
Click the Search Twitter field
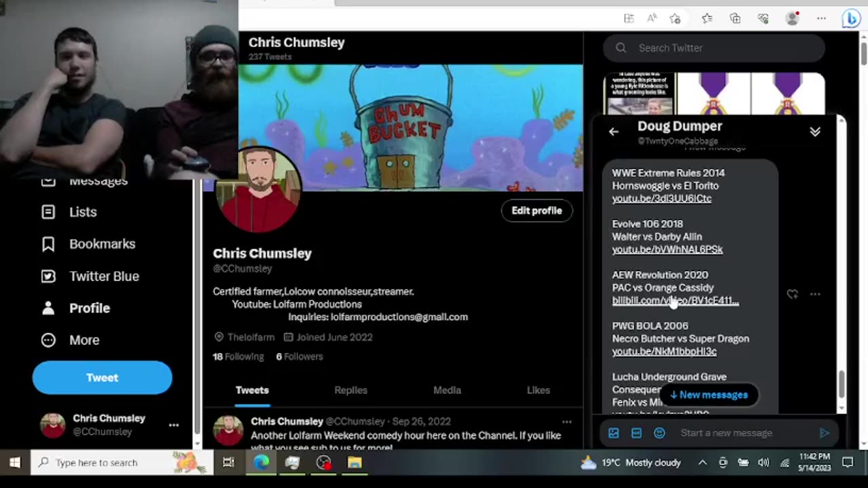click(714, 48)
